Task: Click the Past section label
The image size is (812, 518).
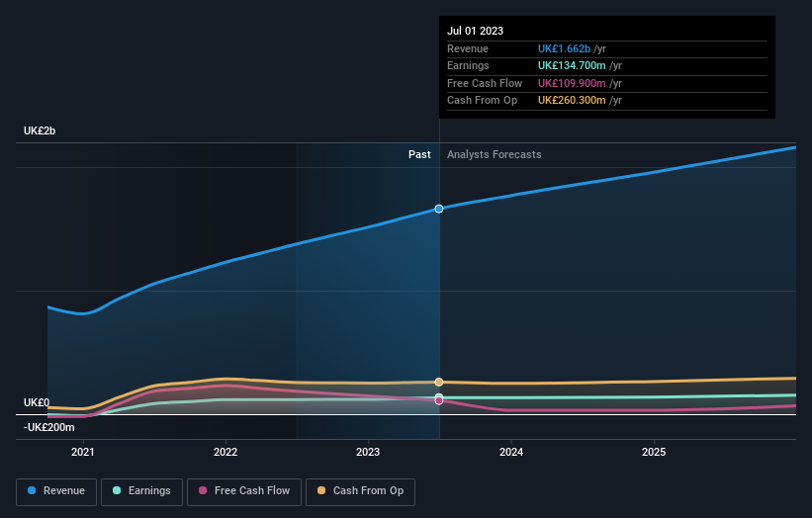Action: click(x=419, y=154)
